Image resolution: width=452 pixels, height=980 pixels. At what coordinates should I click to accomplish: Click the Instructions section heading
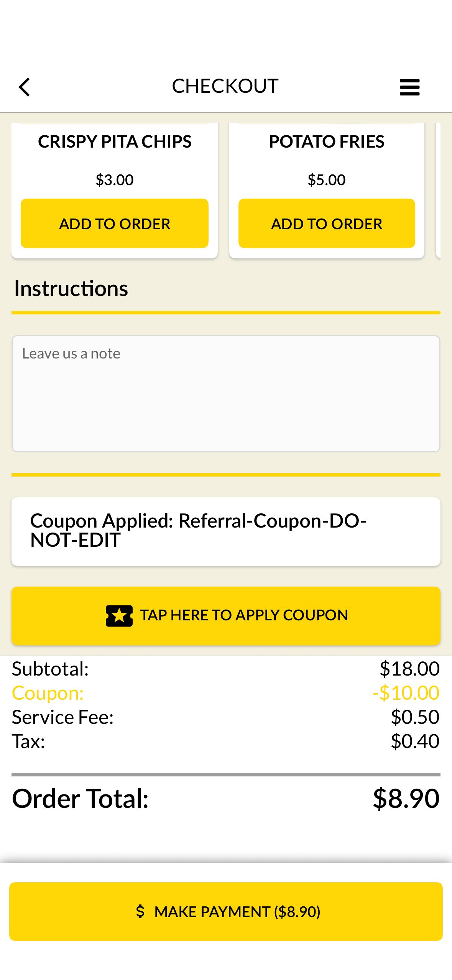(x=71, y=288)
